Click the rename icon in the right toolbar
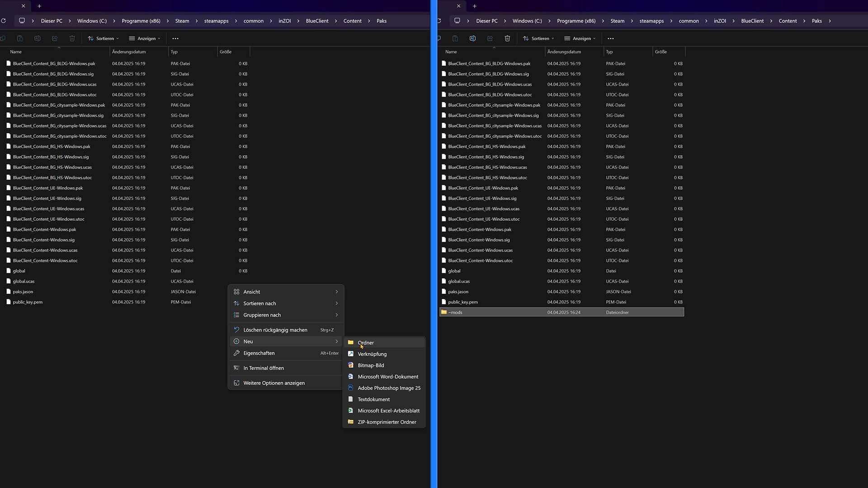868x488 pixels. [472, 38]
